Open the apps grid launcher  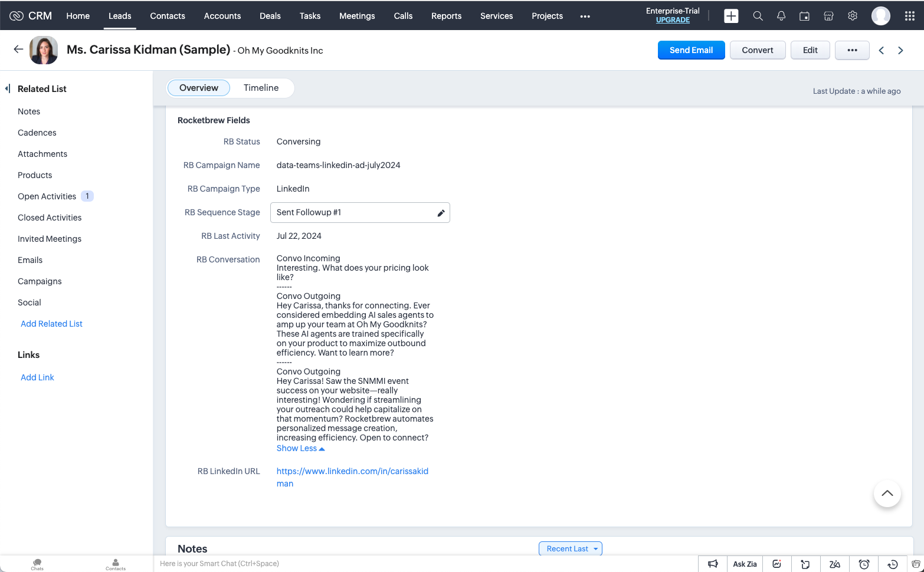910,16
